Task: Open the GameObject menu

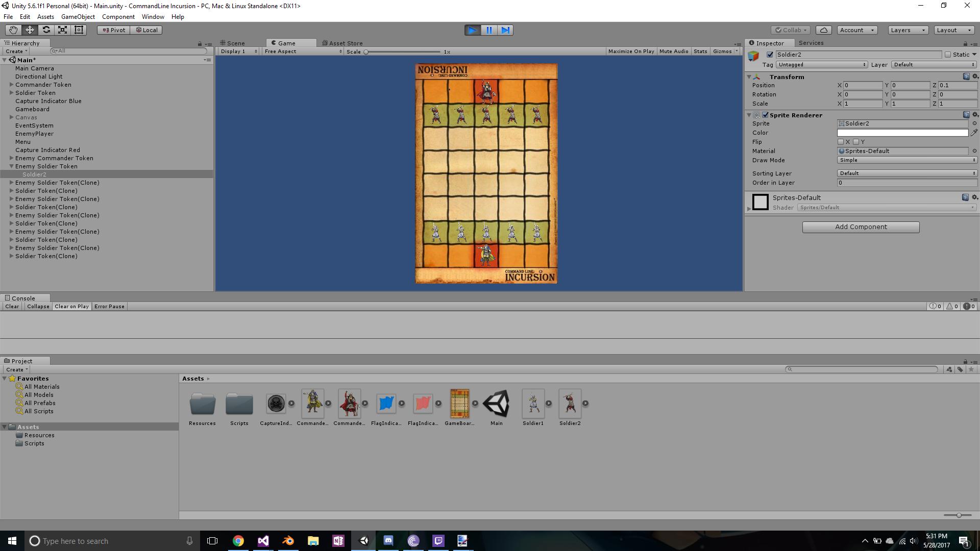Action: tap(78, 17)
